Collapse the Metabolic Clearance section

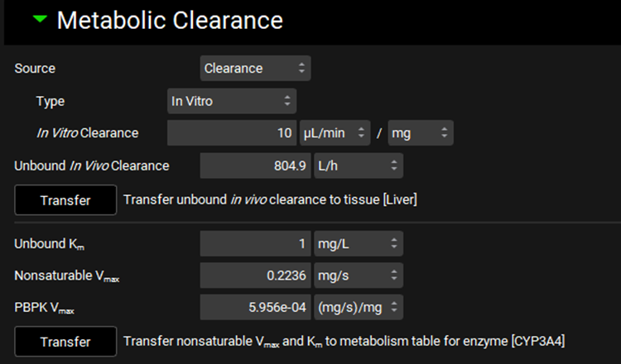[x=39, y=19]
